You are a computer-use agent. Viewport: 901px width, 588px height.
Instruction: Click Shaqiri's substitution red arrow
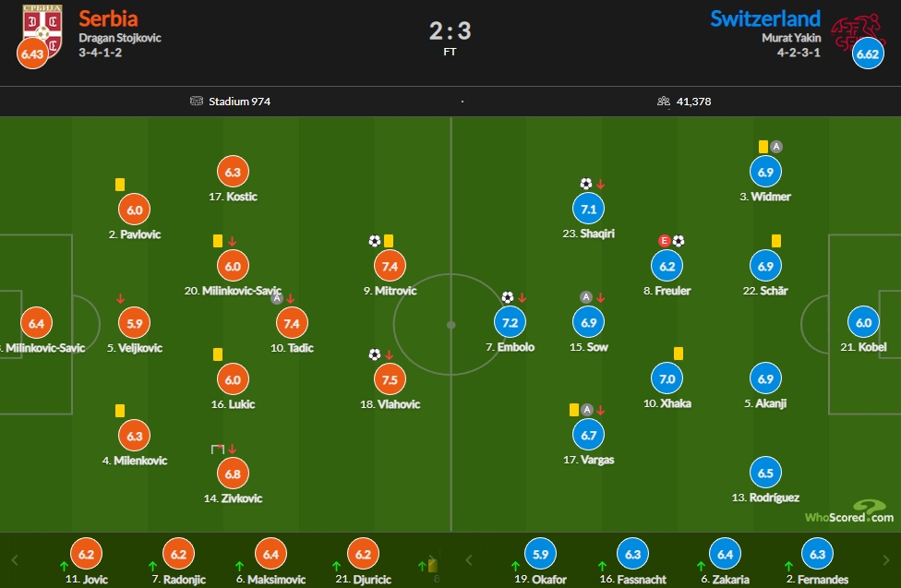coord(600,185)
